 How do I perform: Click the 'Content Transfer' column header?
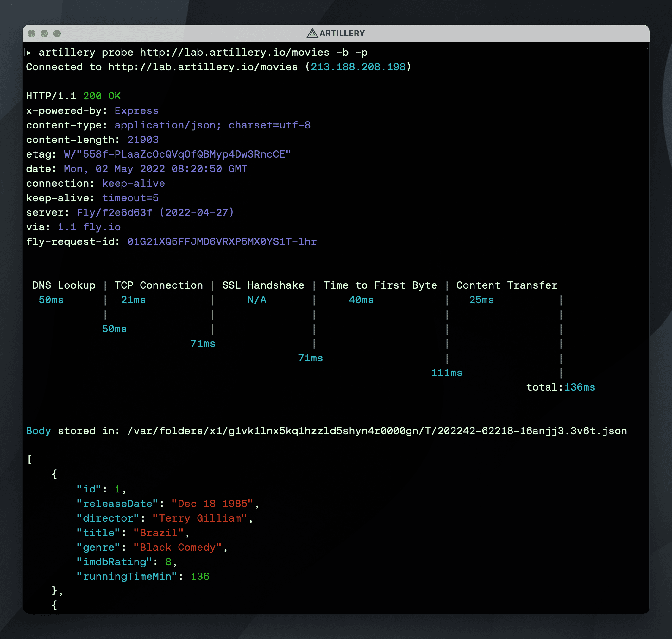tap(507, 285)
